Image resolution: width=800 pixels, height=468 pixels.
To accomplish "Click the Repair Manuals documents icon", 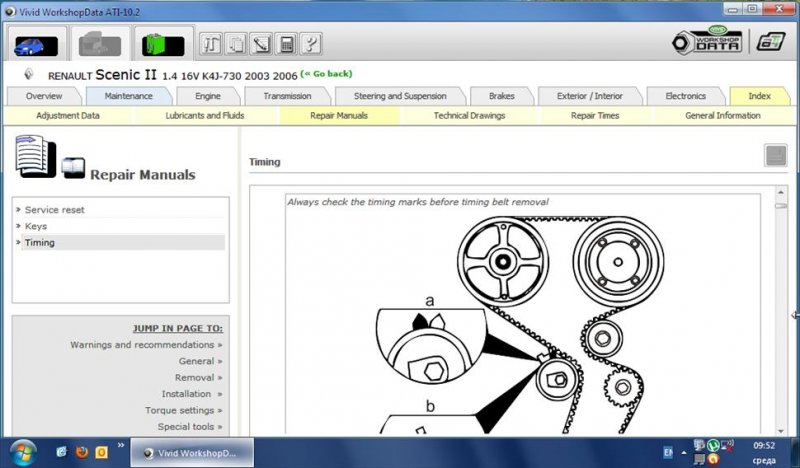I will point(35,156).
